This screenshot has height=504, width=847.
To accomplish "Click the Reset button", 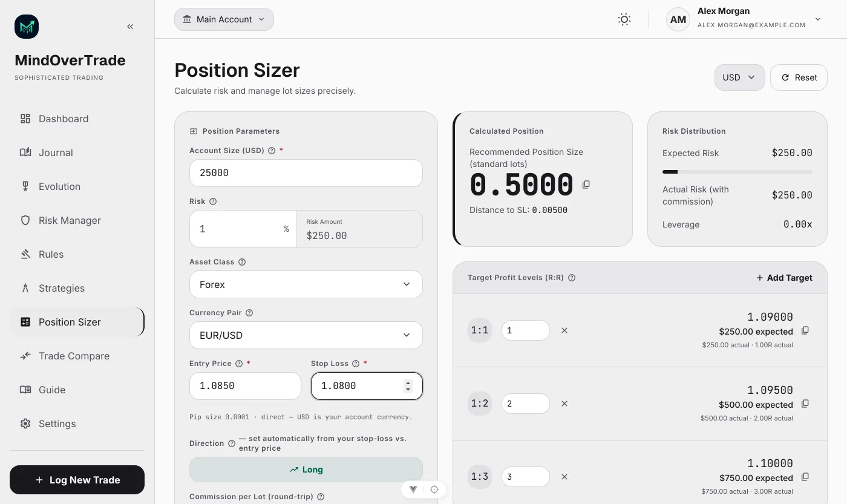I will click(799, 77).
